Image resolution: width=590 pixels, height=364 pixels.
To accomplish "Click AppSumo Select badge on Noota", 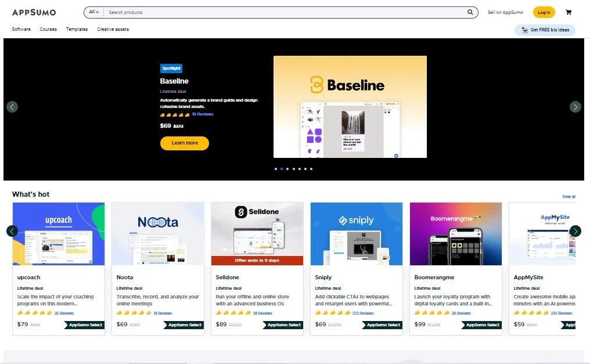I will tap(184, 325).
